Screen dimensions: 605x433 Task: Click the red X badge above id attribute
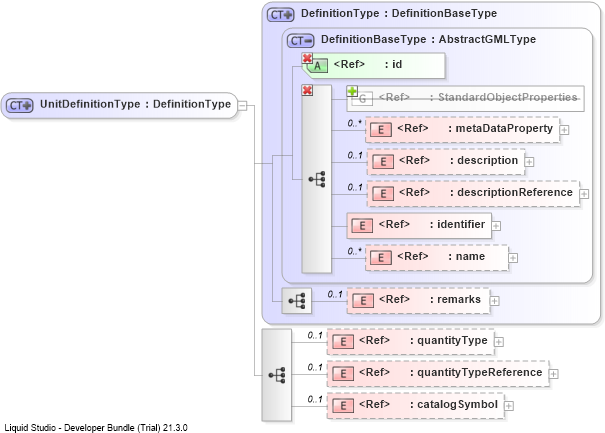coord(307,58)
